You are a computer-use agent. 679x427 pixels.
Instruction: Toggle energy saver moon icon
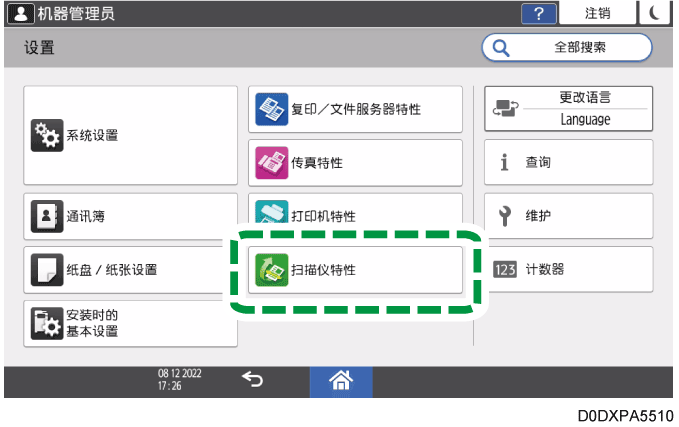click(x=655, y=13)
